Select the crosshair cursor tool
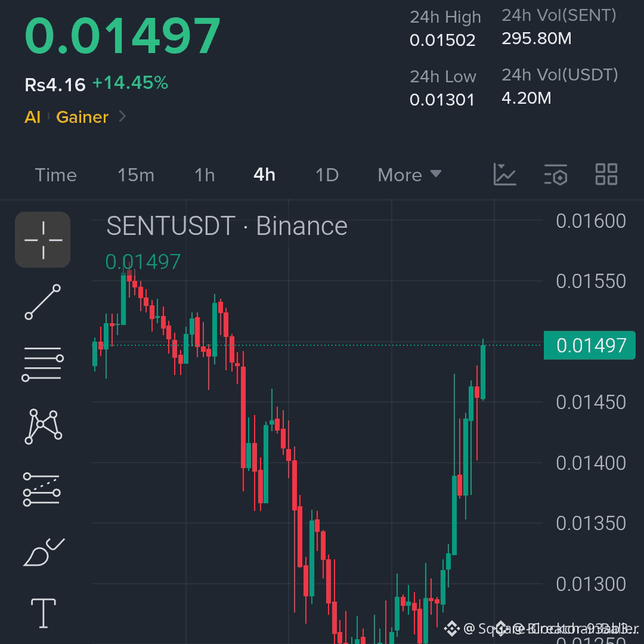Viewport: 644px width, 644px height. click(x=43, y=240)
